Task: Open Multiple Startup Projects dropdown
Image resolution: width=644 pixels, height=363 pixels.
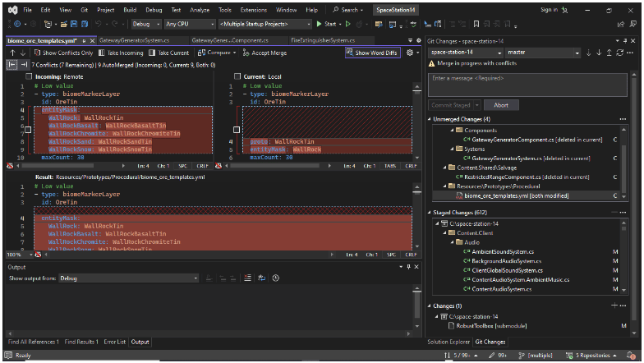Action: click(265, 25)
